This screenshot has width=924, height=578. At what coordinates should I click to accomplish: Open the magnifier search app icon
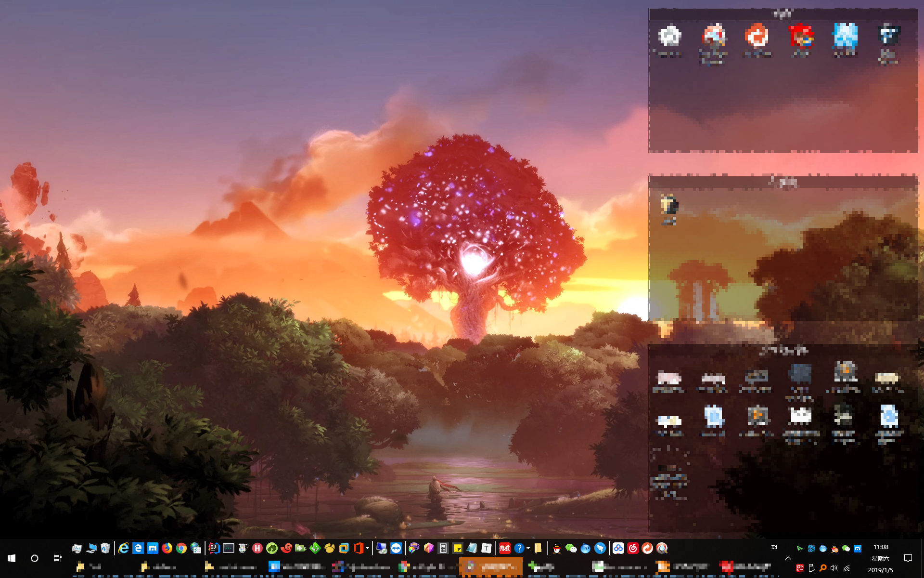(x=662, y=548)
